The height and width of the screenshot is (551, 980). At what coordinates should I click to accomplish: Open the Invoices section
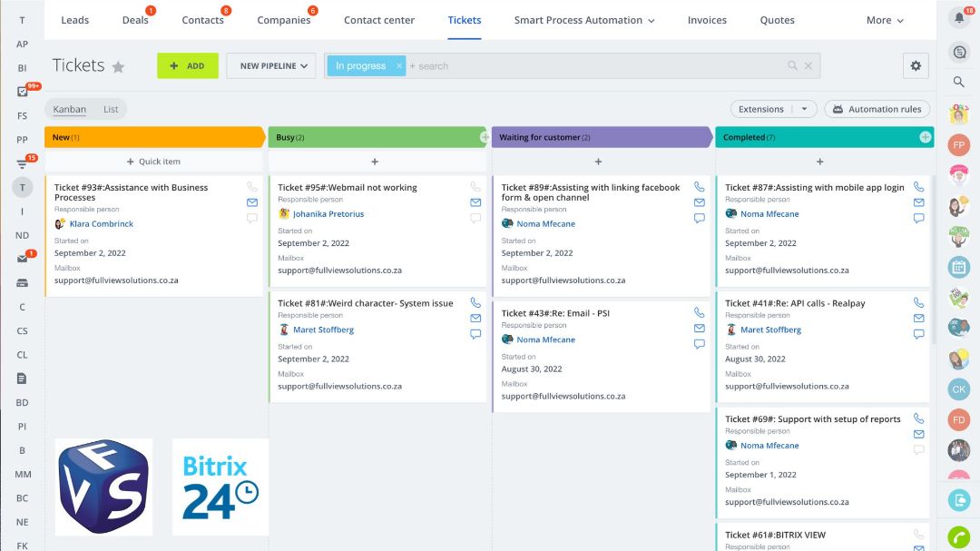pyautogui.click(x=707, y=19)
